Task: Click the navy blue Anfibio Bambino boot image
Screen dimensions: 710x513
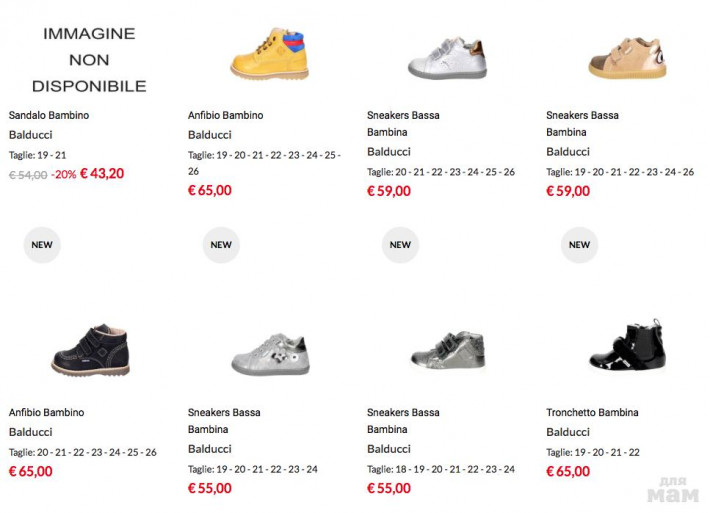Action: (x=90, y=350)
